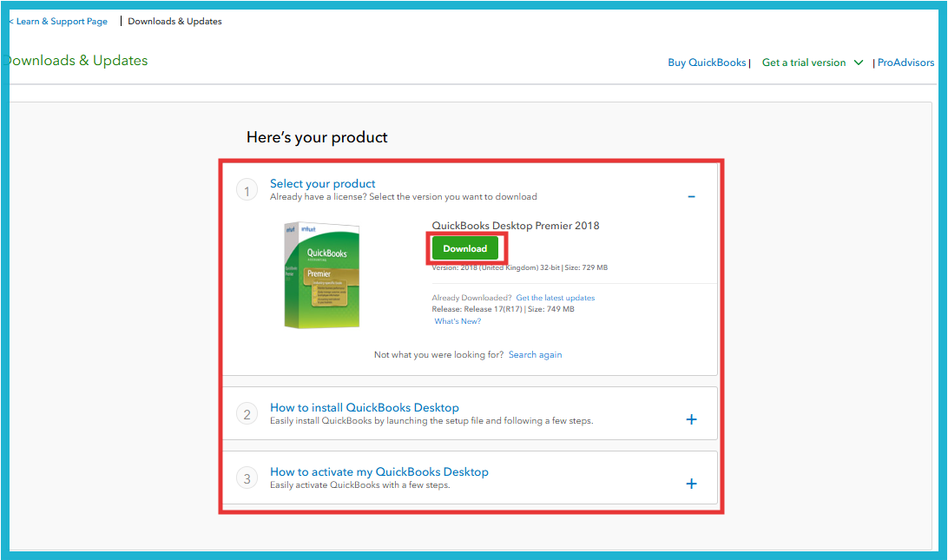
Task: Open How to install QuickBooks Desktop heading
Action: coord(364,407)
